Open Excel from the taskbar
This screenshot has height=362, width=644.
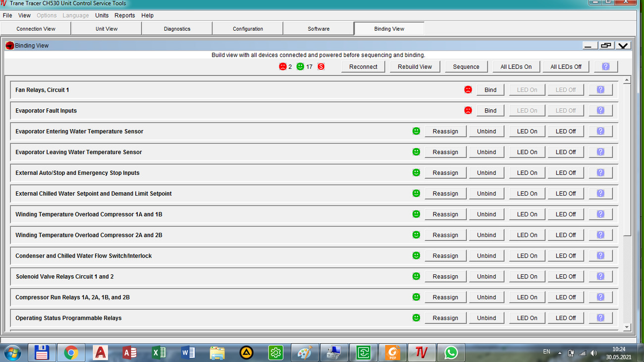159,353
